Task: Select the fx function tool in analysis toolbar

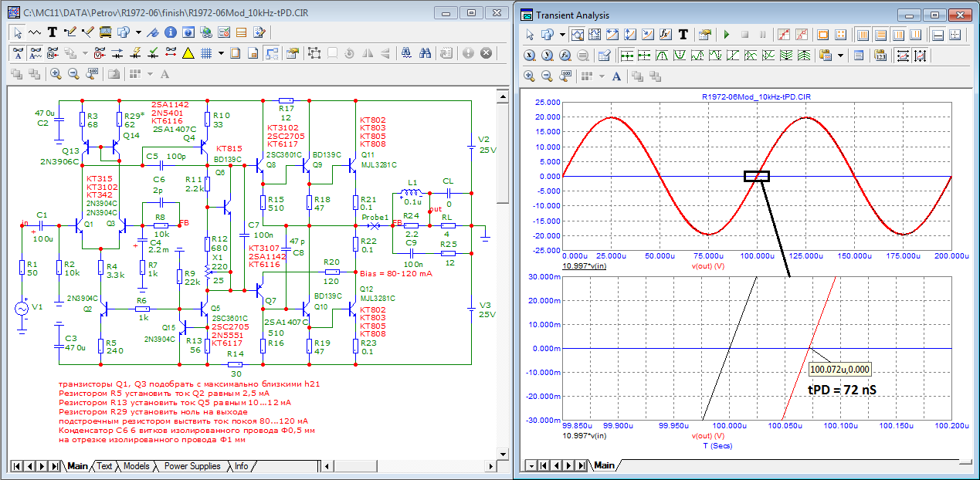Action: coord(666,35)
